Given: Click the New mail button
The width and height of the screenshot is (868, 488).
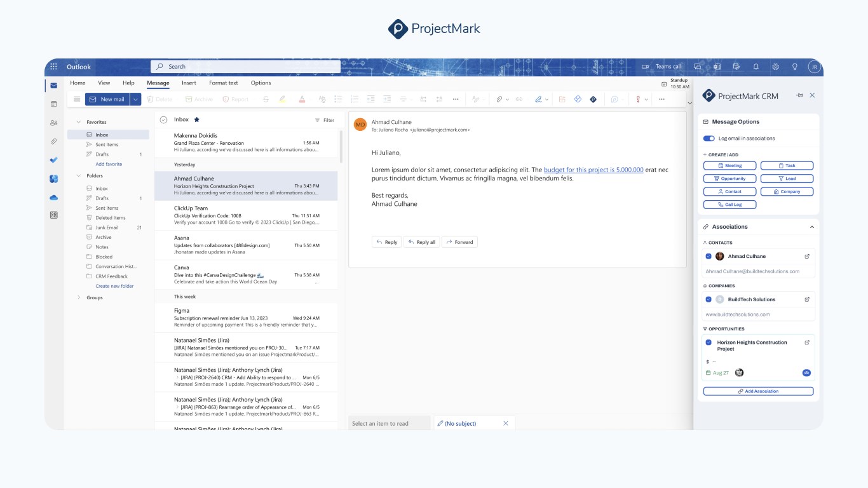Looking at the screenshot, I should [x=108, y=99].
